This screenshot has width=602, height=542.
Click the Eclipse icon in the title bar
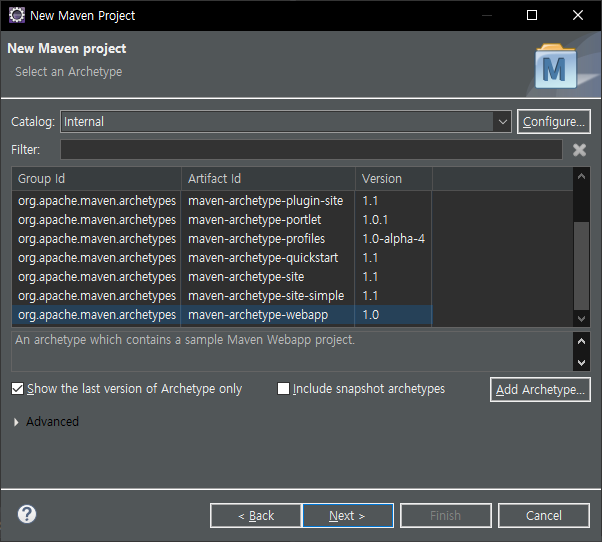(x=17, y=15)
